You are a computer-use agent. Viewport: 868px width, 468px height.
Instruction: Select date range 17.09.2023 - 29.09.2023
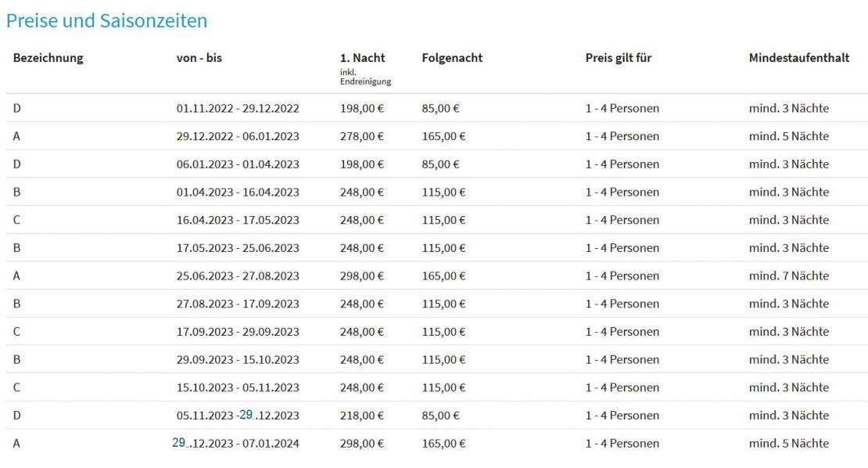[x=238, y=332]
